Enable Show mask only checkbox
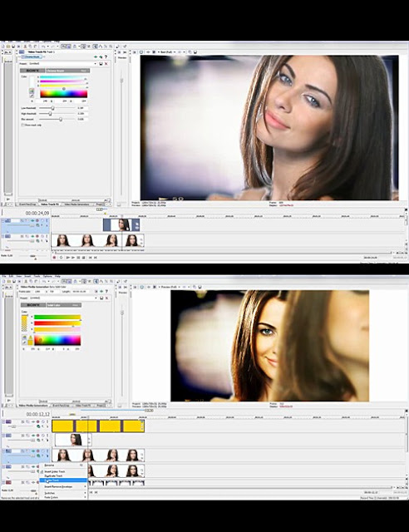Screen dimensions: 409x532 tap(23, 125)
